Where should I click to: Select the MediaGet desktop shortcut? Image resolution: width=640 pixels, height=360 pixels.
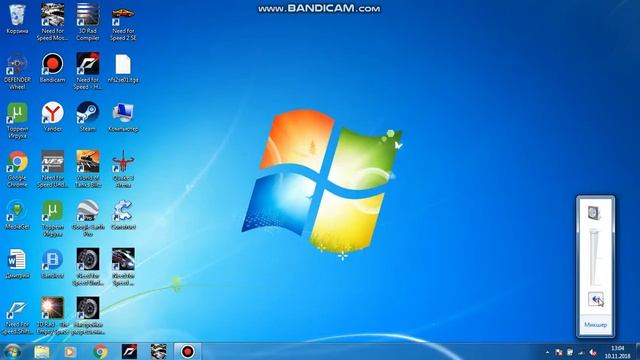coord(17,215)
